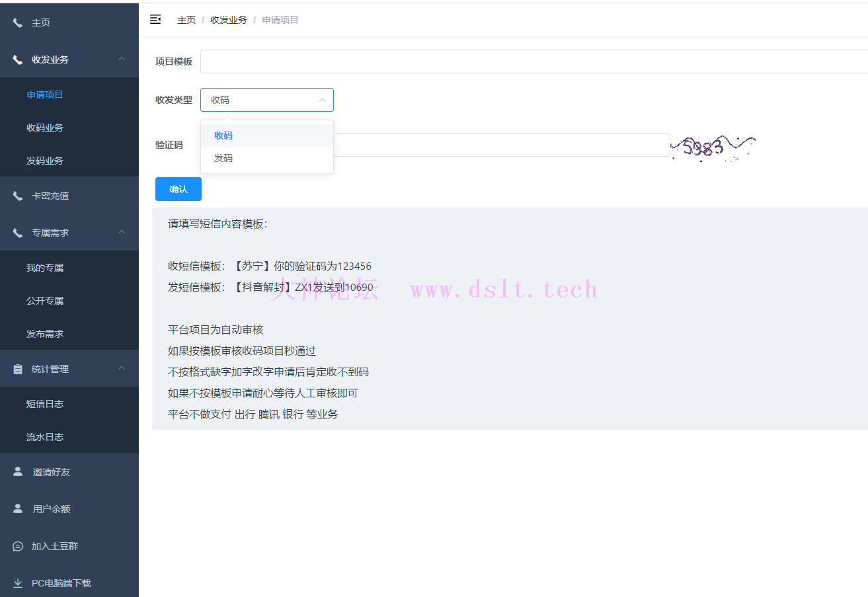
Task: Click the download icon beside PC电脑端下载
Action: 18,583
